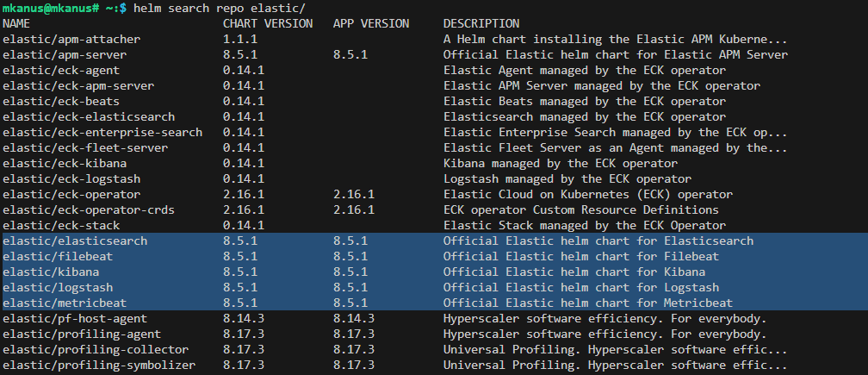Click the elastic/filebeat entry
This screenshot has height=375, width=868.
[x=59, y=256]
